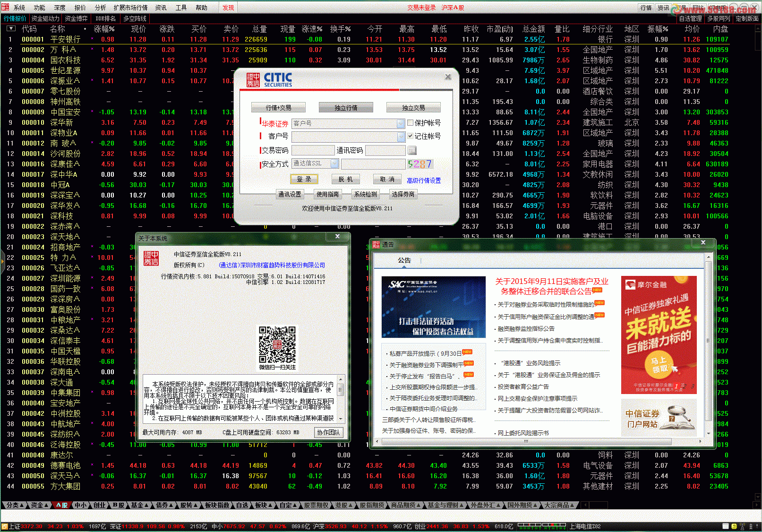This screenshot has height=532, width=762.
Task: Click the 公告 window title bar logo icon
Action: tap(376, 244)
